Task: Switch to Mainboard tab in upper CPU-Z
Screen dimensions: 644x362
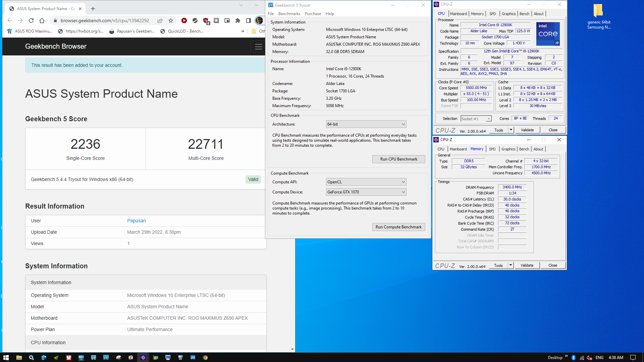Action: [458, 14]
